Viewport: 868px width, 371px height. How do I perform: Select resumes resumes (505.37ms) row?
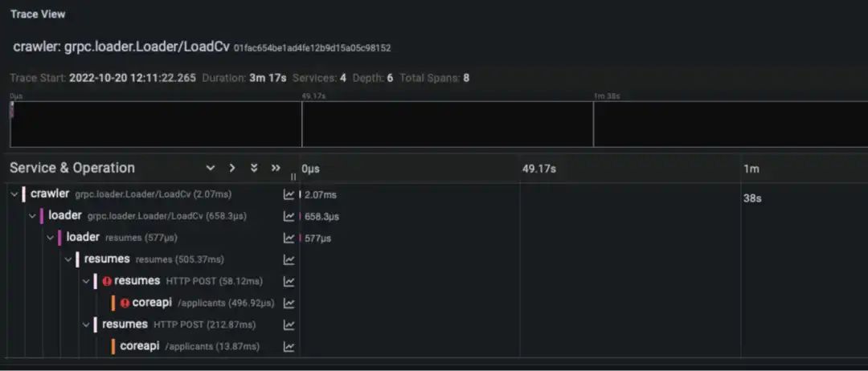pos(154,259)
